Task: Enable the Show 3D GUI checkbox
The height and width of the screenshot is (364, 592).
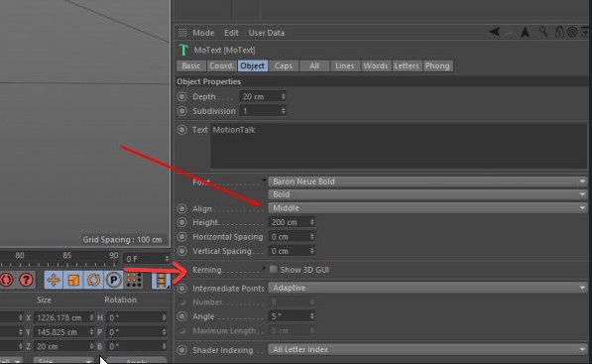Action: pyautogui.click(x=273, y=270)
